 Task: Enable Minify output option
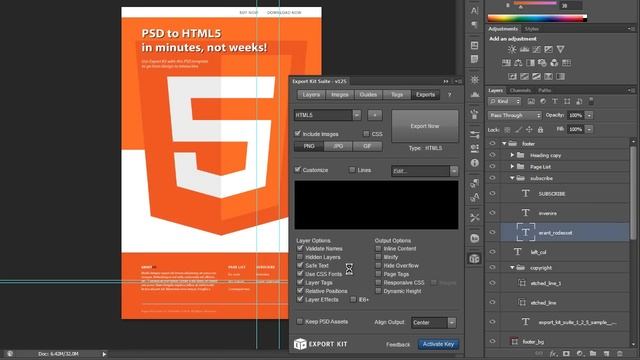(378, 257)
